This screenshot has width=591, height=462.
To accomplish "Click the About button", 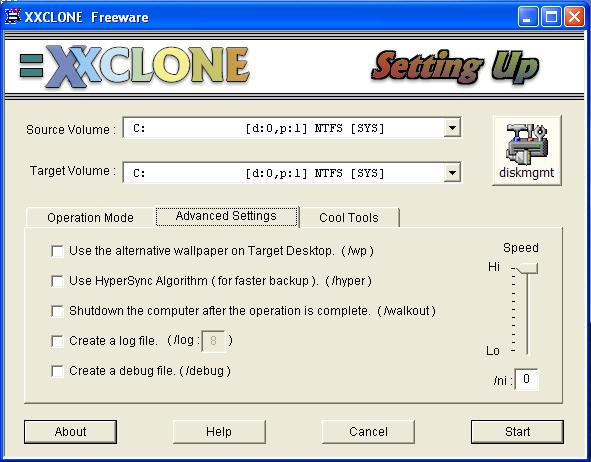I will point(70,432).
